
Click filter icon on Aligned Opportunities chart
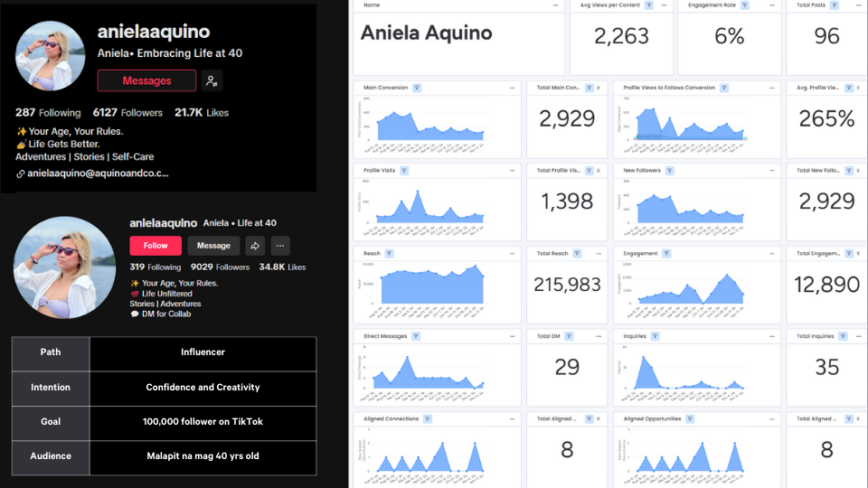click(x=688, y=418)
